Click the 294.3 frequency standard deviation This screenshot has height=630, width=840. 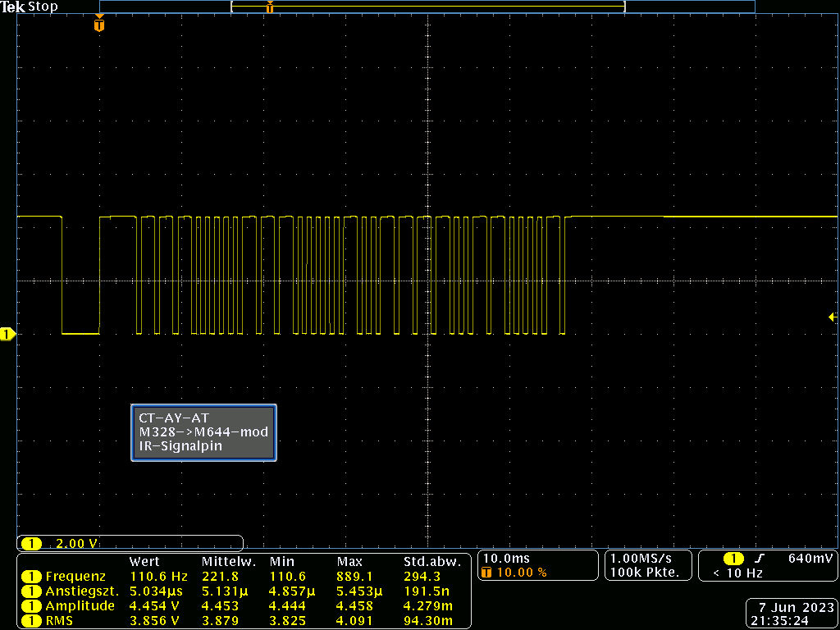click(x=422, y=577)
